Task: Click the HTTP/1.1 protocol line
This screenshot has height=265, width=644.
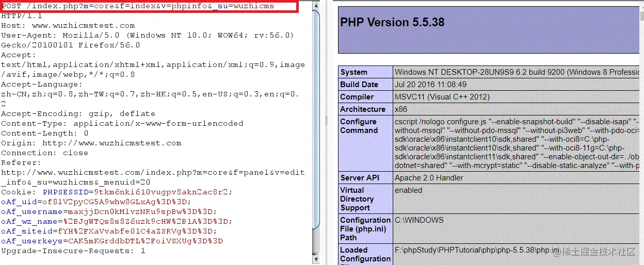Action: click(22, 15)
